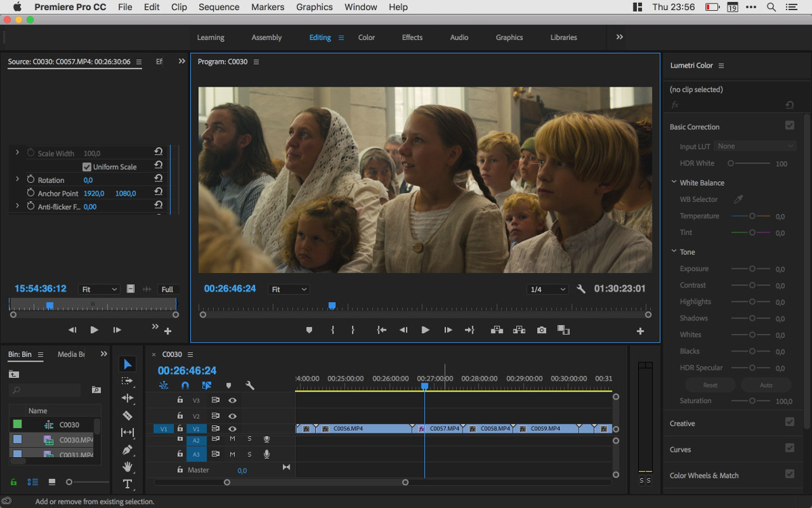The width and height of the screenshot is (812, 508).
Task: Click the Reset button in Lumetri
Action: pyautogui.click(x=710, y=385)
